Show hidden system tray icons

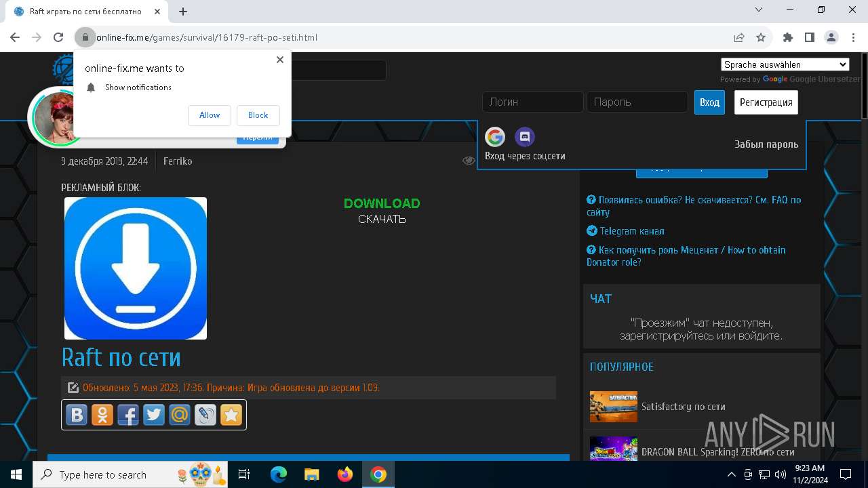point(732,474)
